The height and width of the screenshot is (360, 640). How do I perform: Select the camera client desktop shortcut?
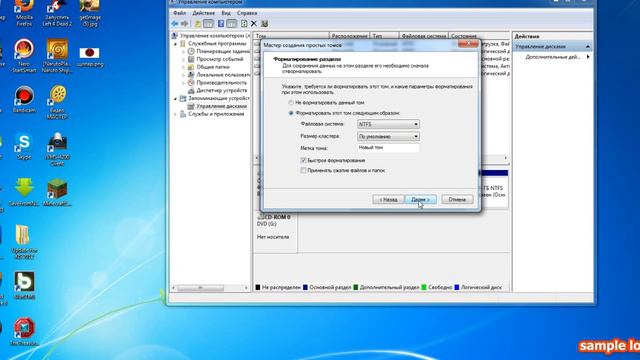pos(57,149)
